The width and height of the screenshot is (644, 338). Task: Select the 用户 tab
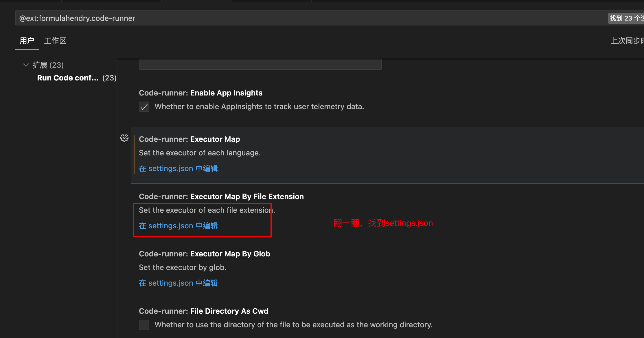(27, 41)
